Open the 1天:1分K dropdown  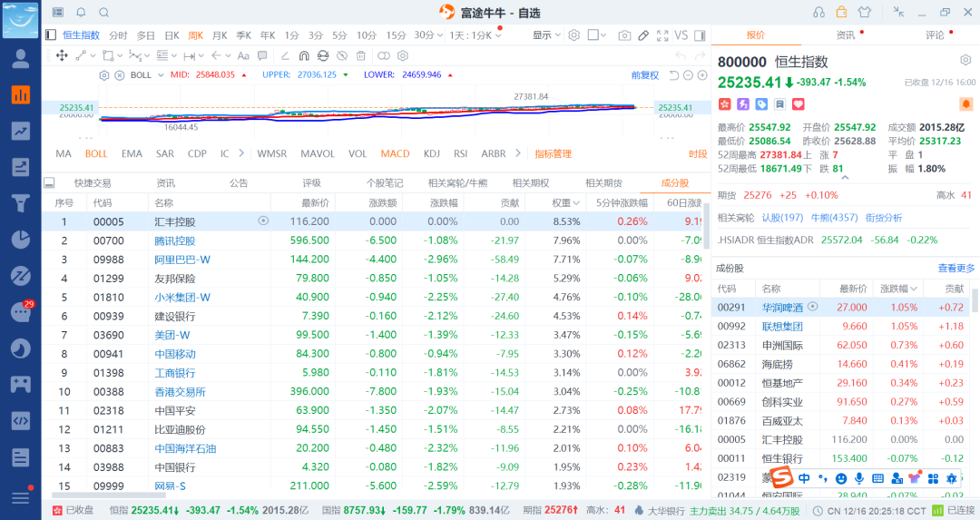pyautogui.click(x=475, y=35)
